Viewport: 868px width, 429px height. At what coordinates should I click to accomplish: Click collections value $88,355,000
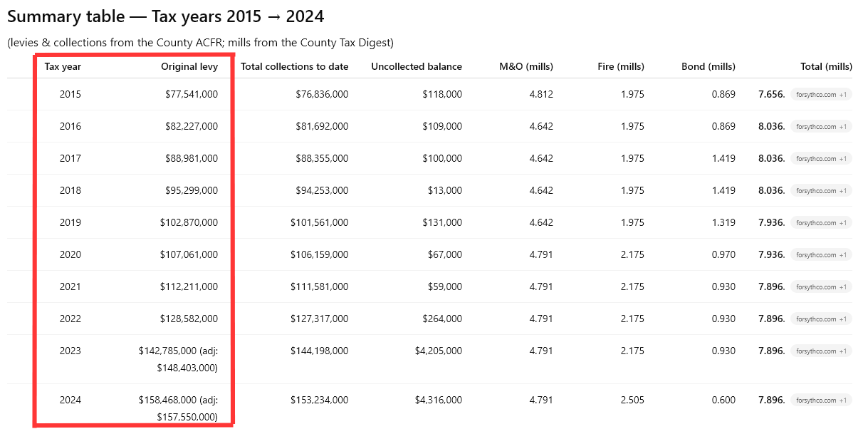[322, 158]
